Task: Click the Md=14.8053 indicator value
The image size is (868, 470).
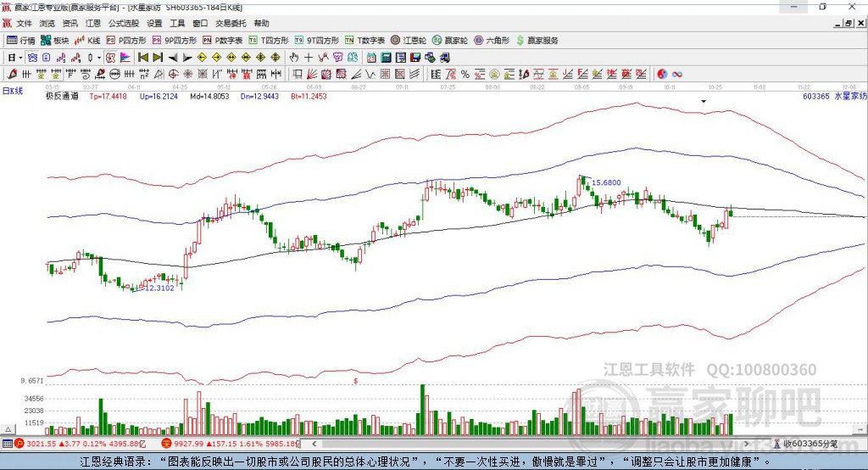Action: pos(209,96)
